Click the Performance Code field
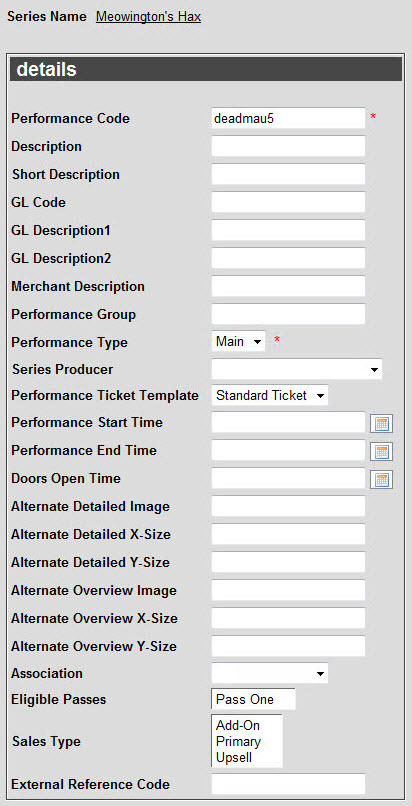The image size is (412, 806). tap(288, 118)
